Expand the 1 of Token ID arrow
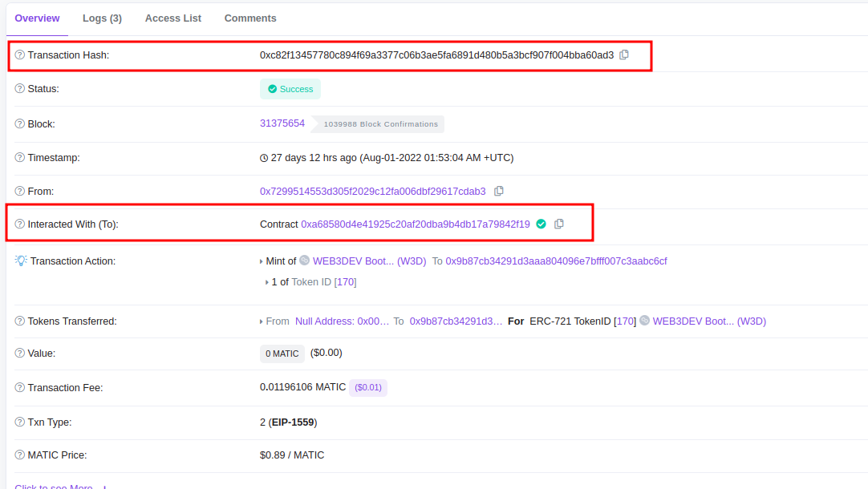 267,282
